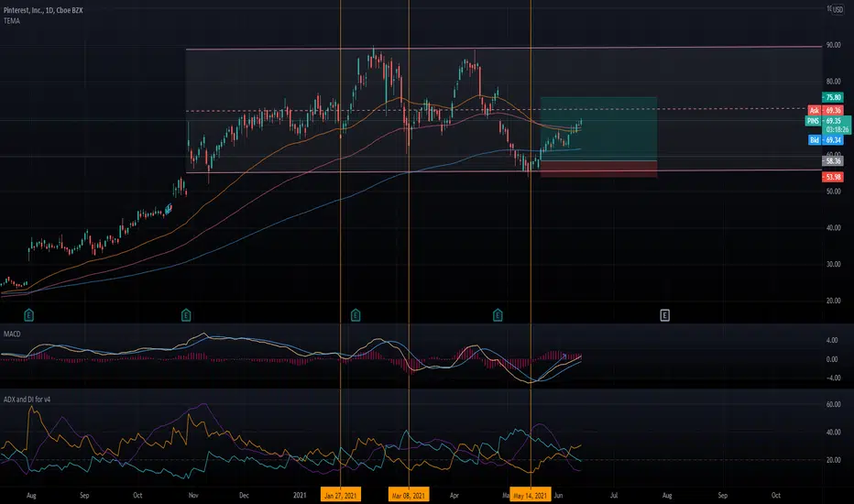
Task: Click the 53.98 stop price label
Action: point(833,177)
